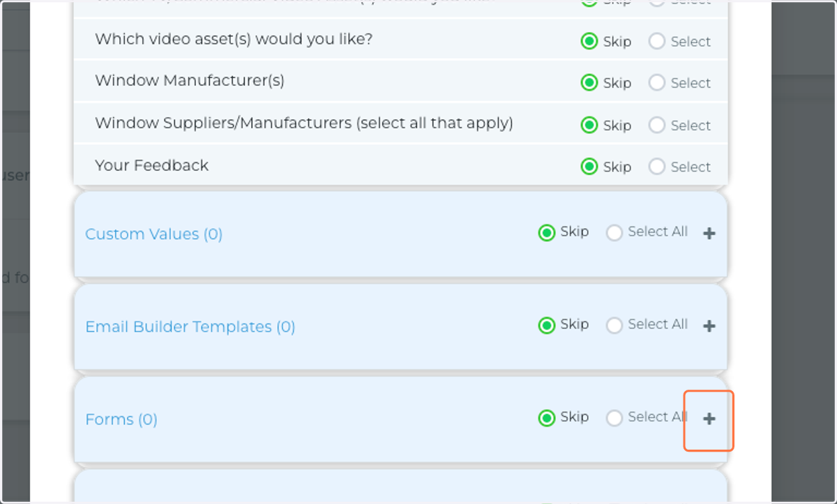Screen dimensions: 837x504
Task: Open the Forms (0) heading
Action: click(x=121, y=420)
